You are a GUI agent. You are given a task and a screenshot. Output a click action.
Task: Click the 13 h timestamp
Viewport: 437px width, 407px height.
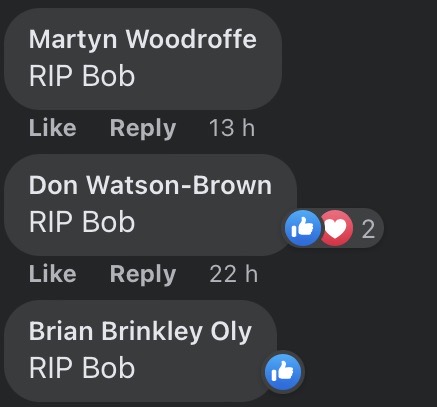click(x=232, y=128)
